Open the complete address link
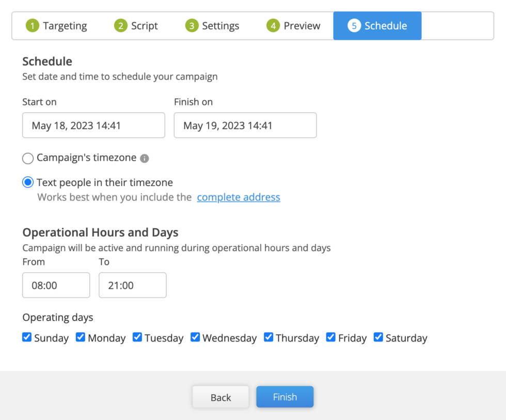Screen dimensions: 506x420 click(239, 197)
